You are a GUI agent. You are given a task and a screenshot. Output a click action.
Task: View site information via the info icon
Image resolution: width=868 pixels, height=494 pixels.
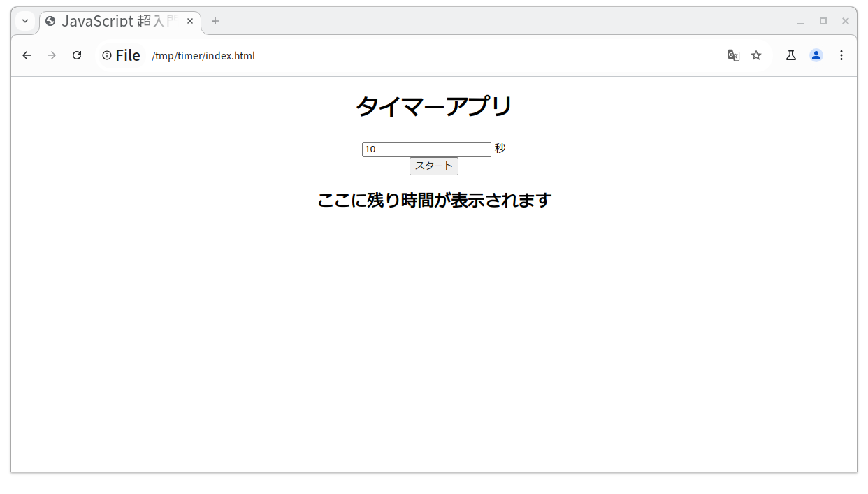pos(106,55)
